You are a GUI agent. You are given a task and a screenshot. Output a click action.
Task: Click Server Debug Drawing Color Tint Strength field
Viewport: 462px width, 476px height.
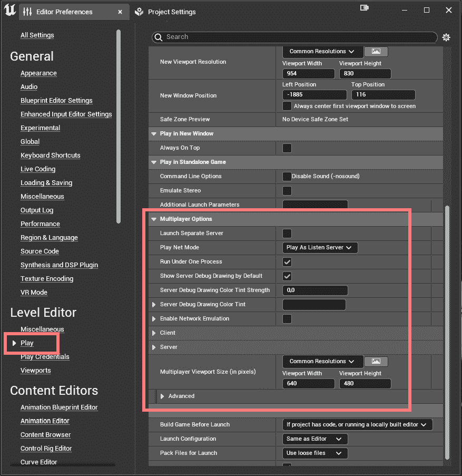pos(315,290)
